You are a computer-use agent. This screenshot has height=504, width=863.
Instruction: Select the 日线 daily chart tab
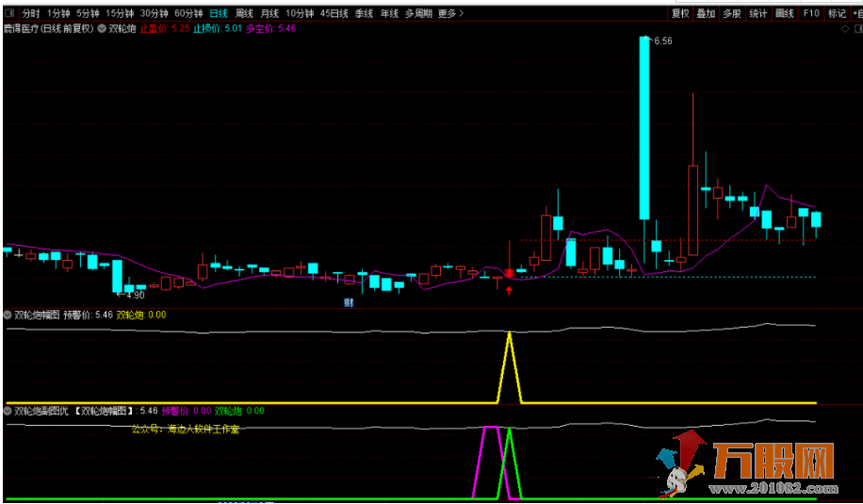pos(219,13)
